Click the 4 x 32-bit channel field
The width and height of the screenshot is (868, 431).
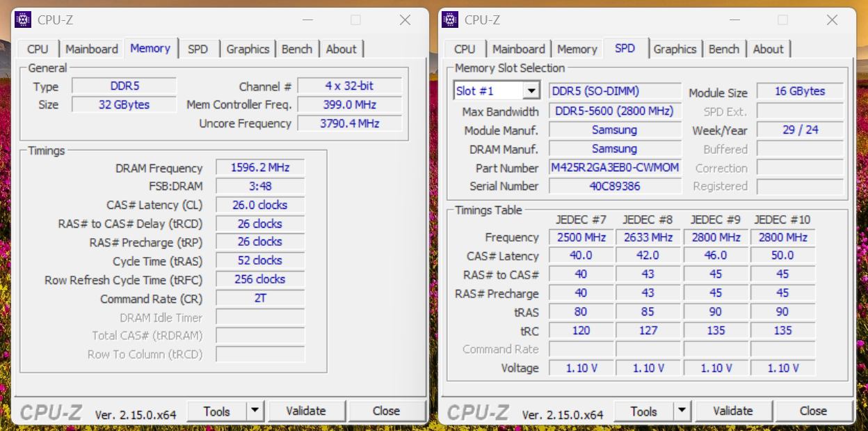pos(350,86)
